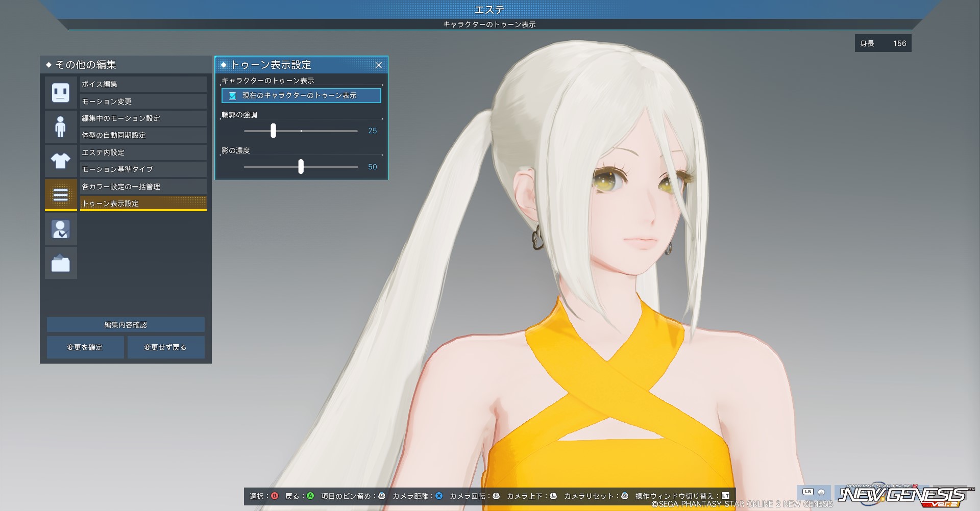
Task: Open 編集中のモーション設定 menu item
Action: [x=143, y=118]
